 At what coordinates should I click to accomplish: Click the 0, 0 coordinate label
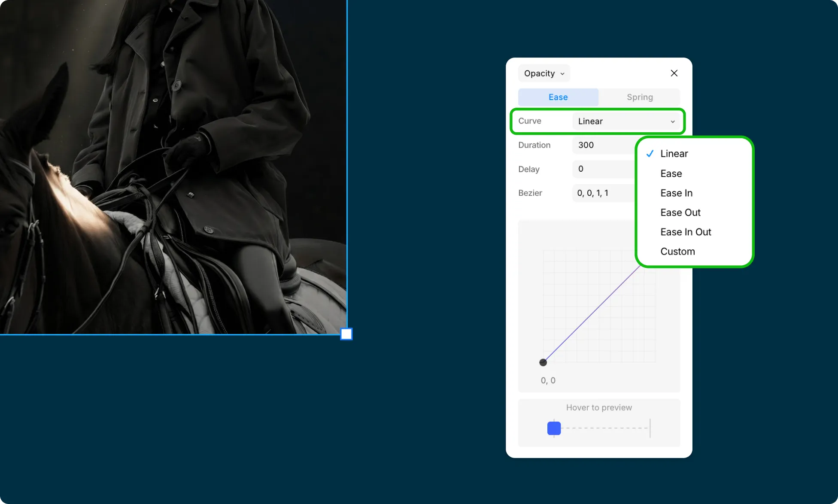(548, 380)
